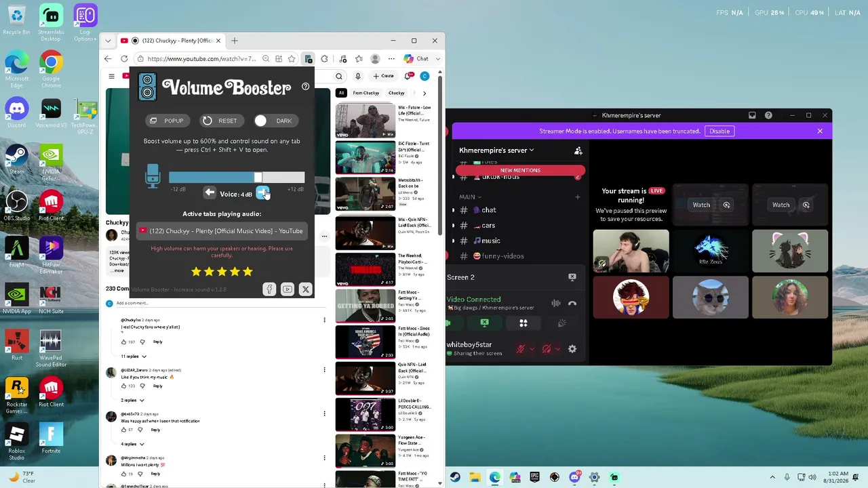Go back in Edge browser

(x=108, y=59)
